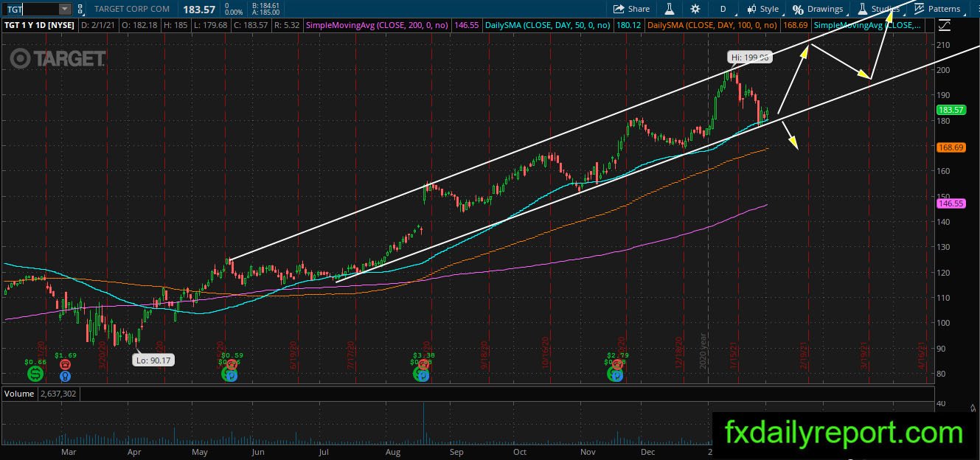The image size is (980, 460).
Task: Open the Studies menu
Action: [x=878, y=9]
